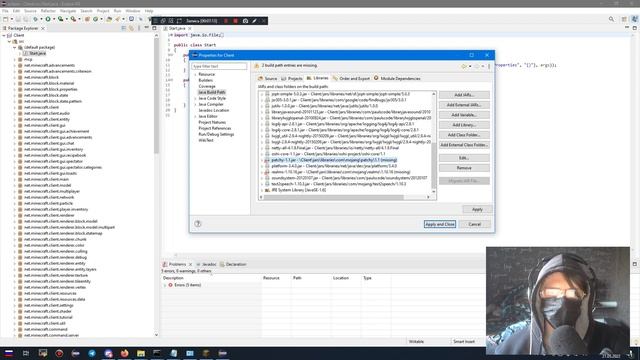Expand Errors (5 items) in Problems view
This screenshot has height=360, width=640.
click(x=165, y=285)
